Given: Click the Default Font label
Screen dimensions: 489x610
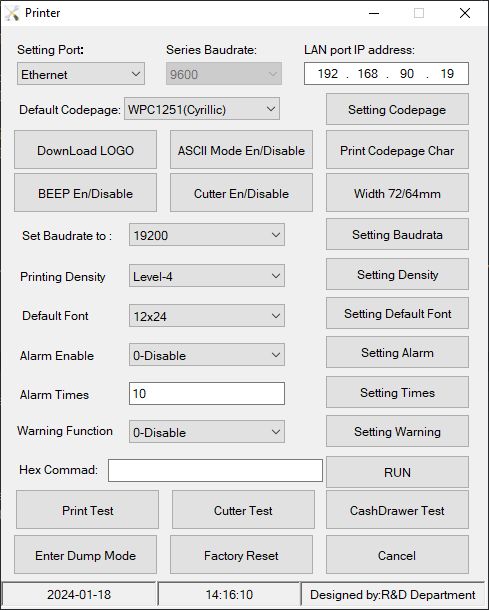Looking at the screenshot, I should [x=55, y=316].
